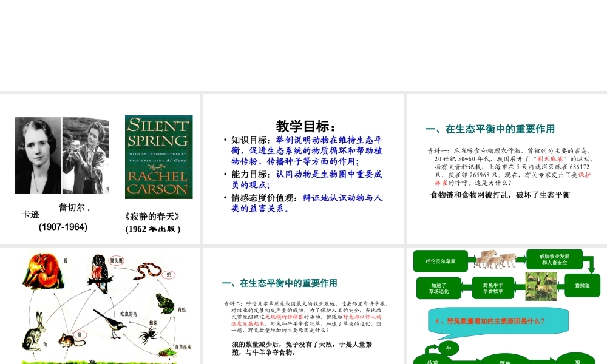The height and width of the screenshot is (364, 607).
Task: Click the snake picture in the food web
Action: point(148,271)
